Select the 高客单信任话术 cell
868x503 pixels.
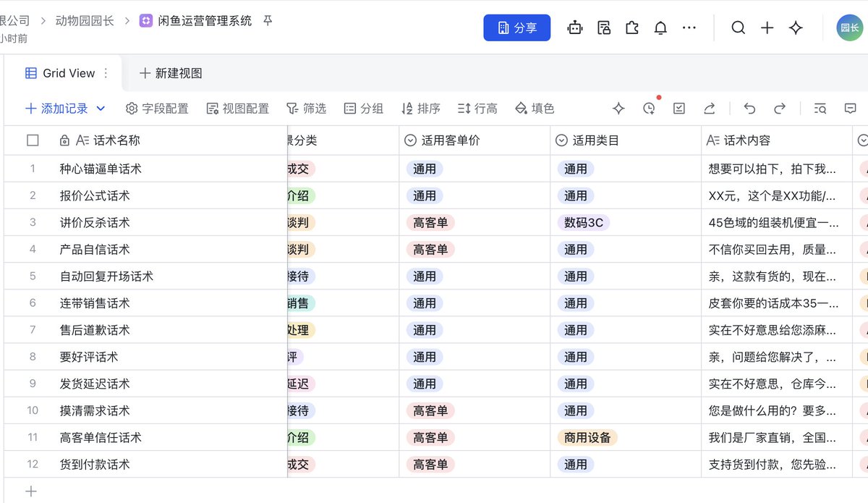(171, 437)
